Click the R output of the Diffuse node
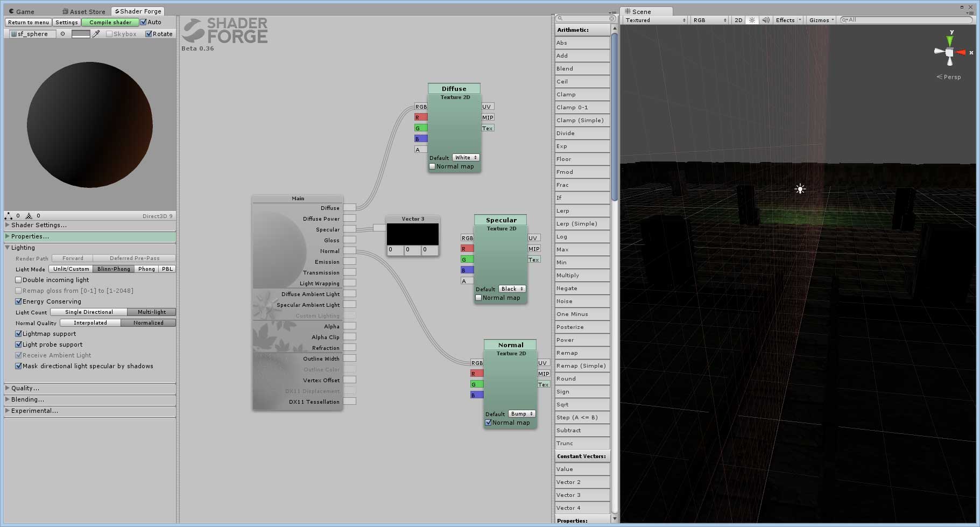Screen dimensions: 980x527 pyautogui.click(x=421, y=117)
